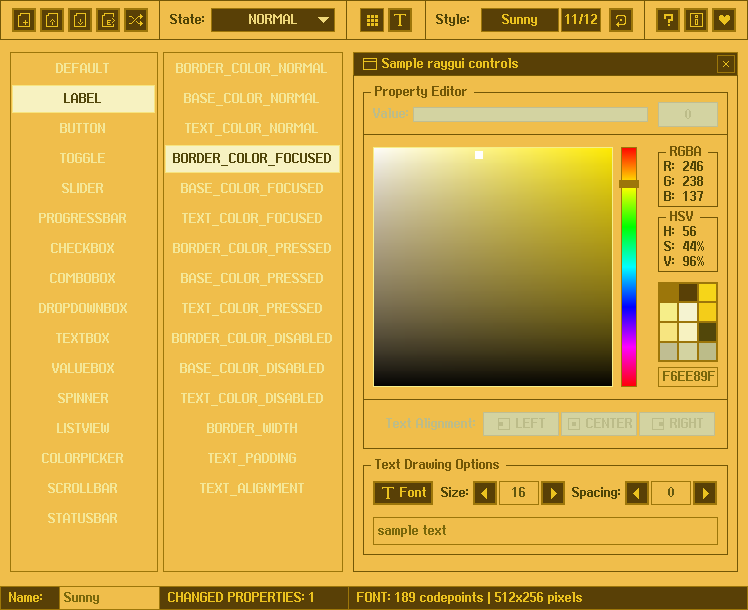Click the export style icon
This screenshot has height=610, width=748.
(108, 20)
